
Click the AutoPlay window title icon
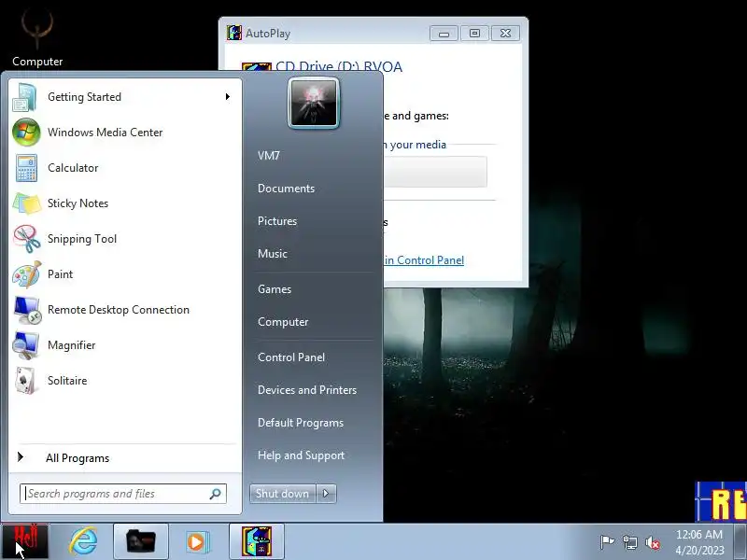234,33
